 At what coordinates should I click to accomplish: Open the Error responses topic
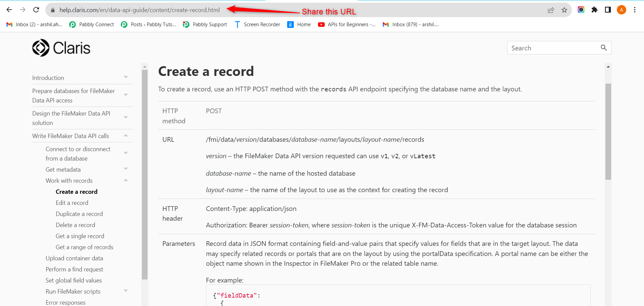coord(65,303)
